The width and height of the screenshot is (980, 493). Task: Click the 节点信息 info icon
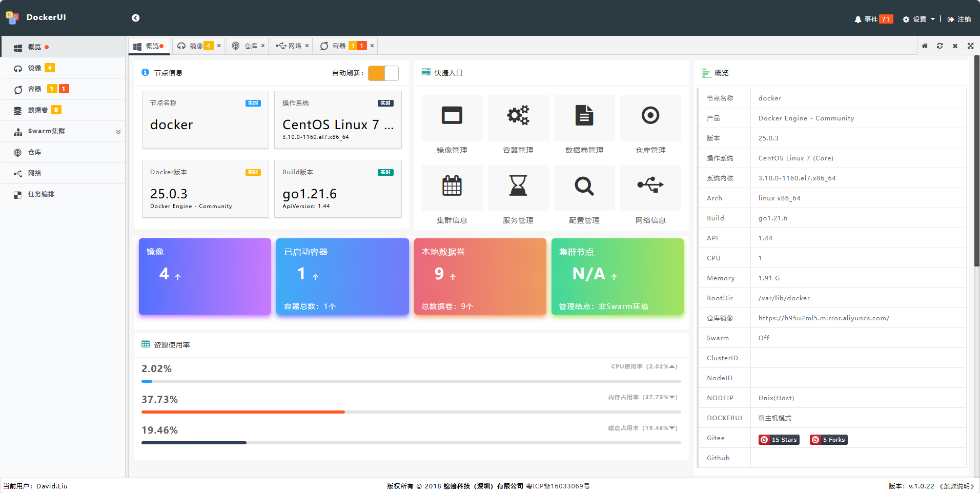coord(145,72)
